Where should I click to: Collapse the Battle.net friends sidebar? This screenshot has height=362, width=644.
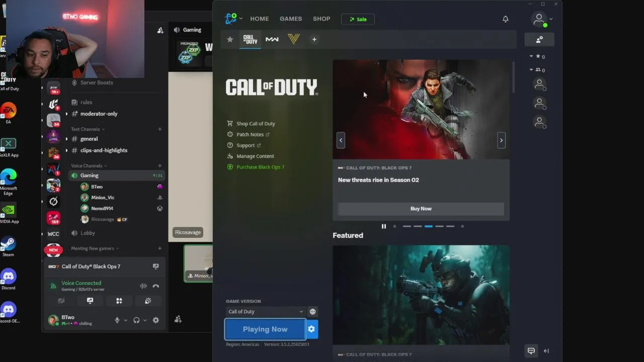tap(546, 351)
